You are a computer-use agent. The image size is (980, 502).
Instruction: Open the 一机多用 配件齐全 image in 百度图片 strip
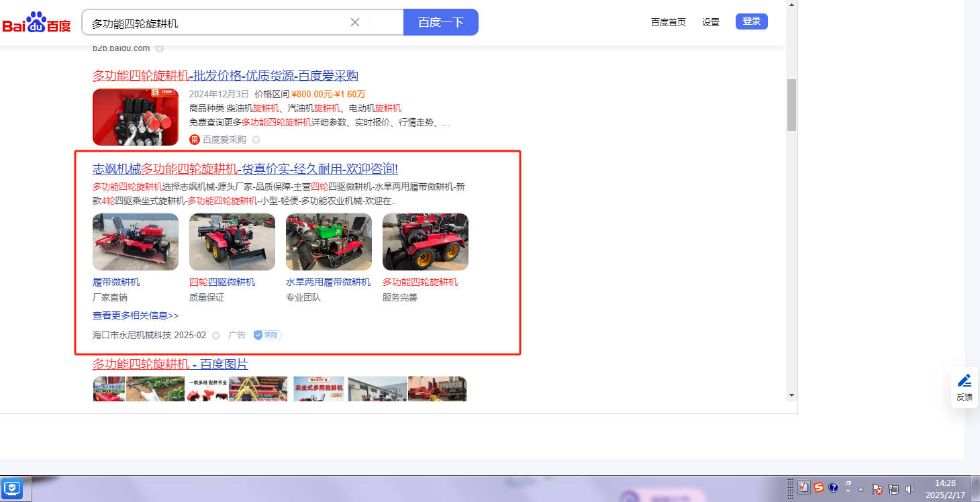[206, 389]
